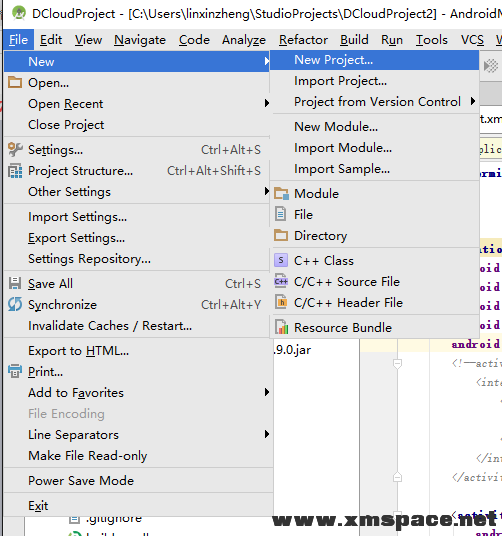
Task: Expand the New submenu arrow
Action: coord(266,61)
